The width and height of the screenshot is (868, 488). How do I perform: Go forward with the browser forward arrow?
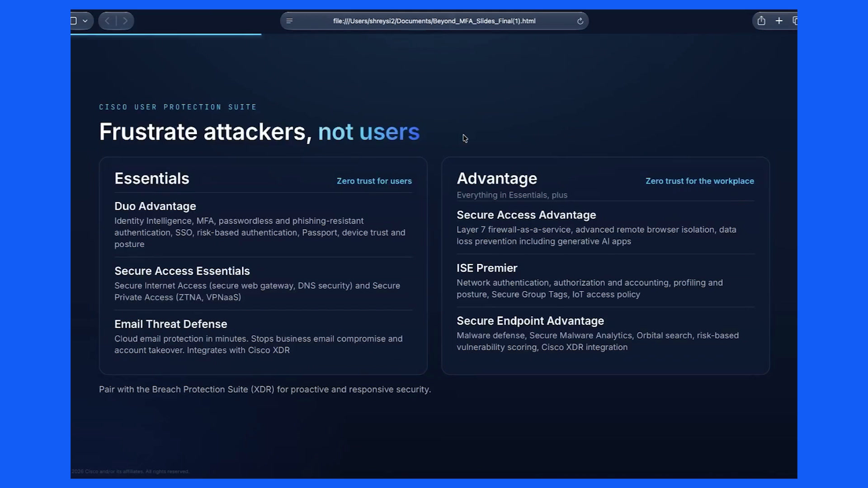click(x=125, y=21)
